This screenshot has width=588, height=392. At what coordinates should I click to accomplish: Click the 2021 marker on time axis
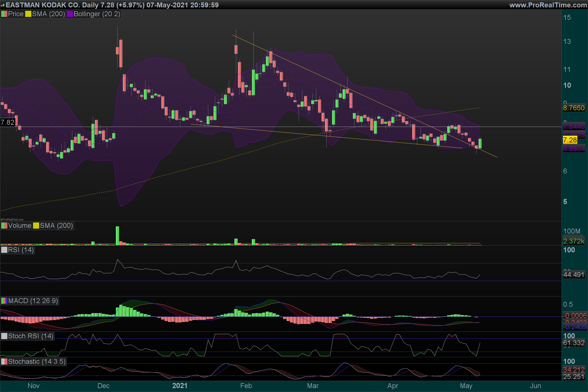click(180, 386)
